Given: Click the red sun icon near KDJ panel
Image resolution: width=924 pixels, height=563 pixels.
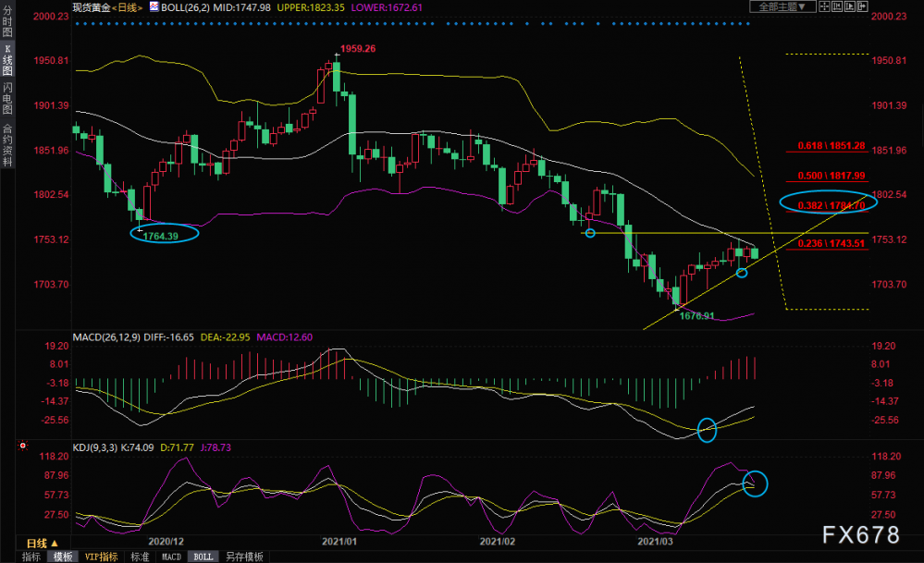Looking at the screenshot, I should tap(23, 446).
